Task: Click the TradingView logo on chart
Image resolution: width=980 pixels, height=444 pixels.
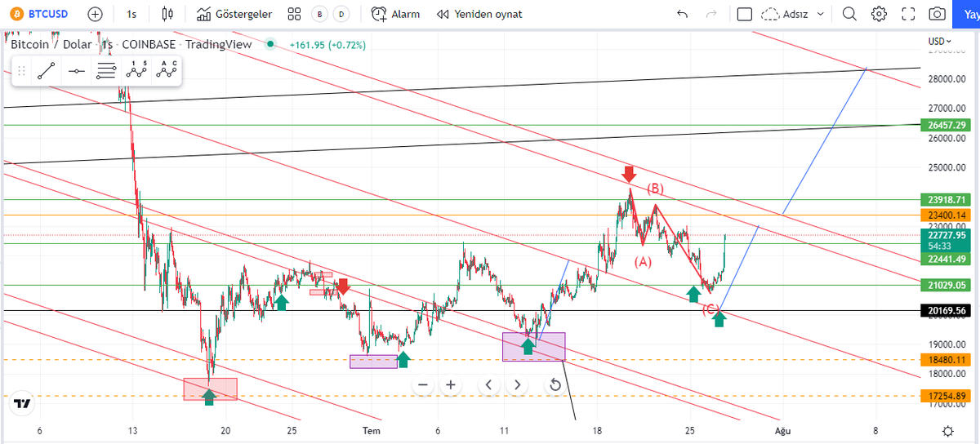Action: [x=22, y=403]
